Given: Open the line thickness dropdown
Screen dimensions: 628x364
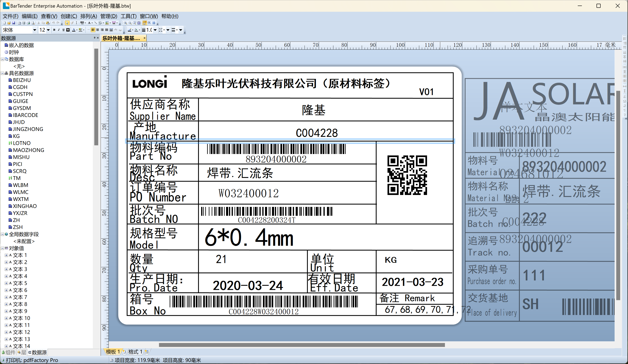Looking at the screenshot, I should 155,30.
